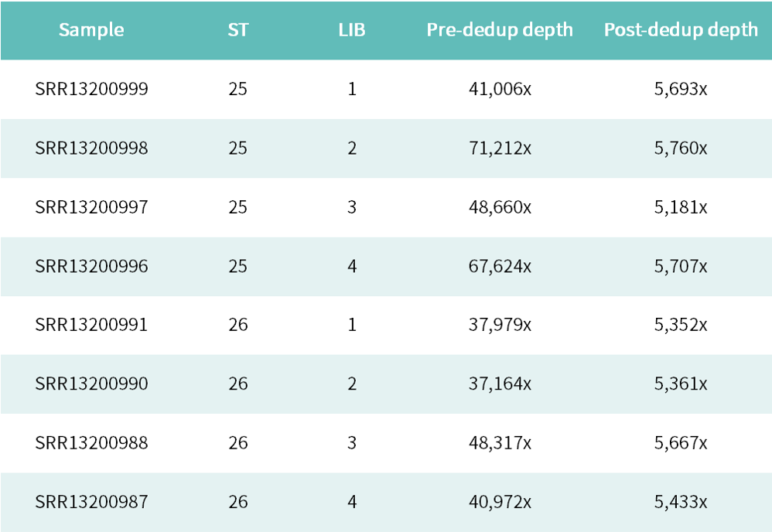Click the 37,164x pre-dedup depth value
The width and height of the screenshot is (772, 532).
tap(500, 384)
